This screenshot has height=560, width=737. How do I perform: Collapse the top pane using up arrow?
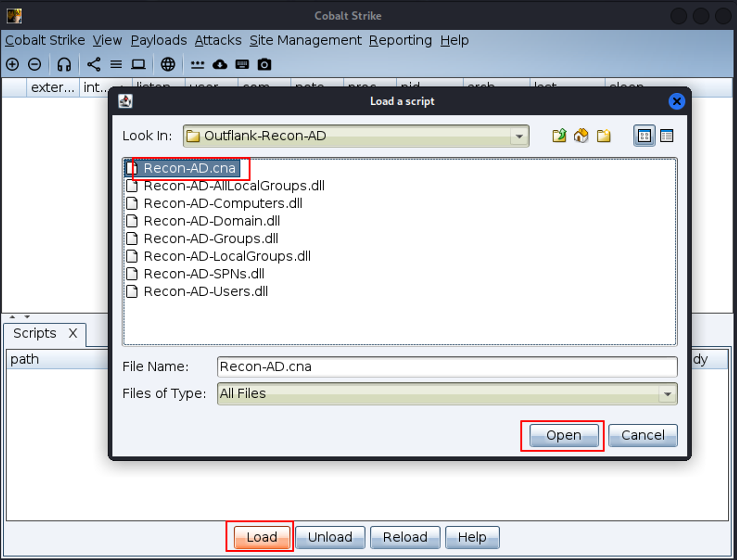[x=13, y=317]
